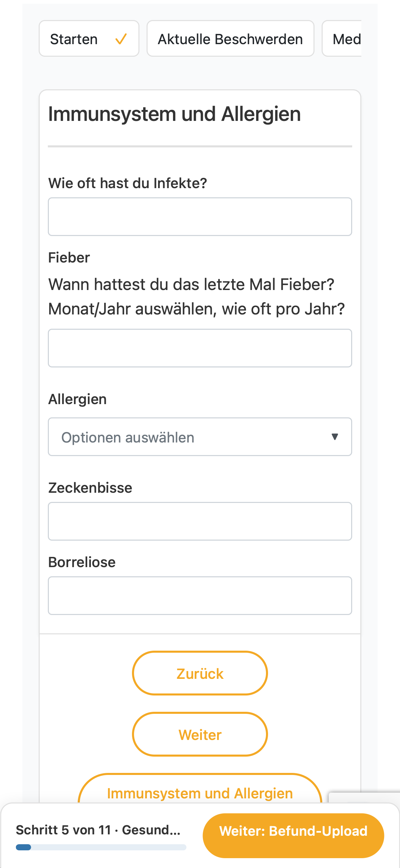Screen dimensions: 400x868
Task: Switch to Aktuelle Beschwerden tab
Action: coord(230,39)
